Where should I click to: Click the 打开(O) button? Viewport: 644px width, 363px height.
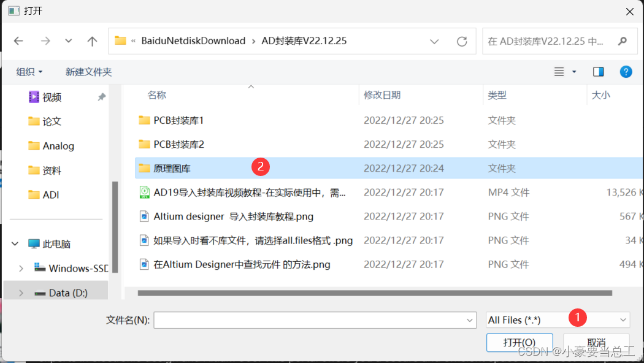(x=519, y=343)
